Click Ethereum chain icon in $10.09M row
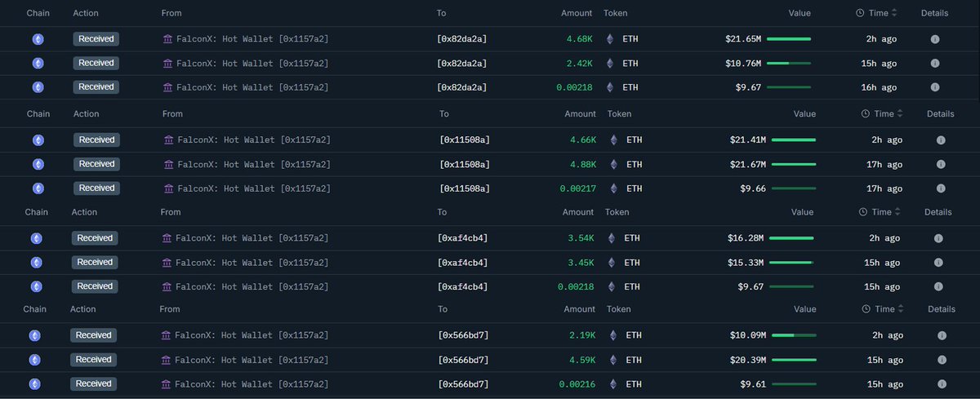Screen dimensions: 980x399 click(x=35, y=335)
